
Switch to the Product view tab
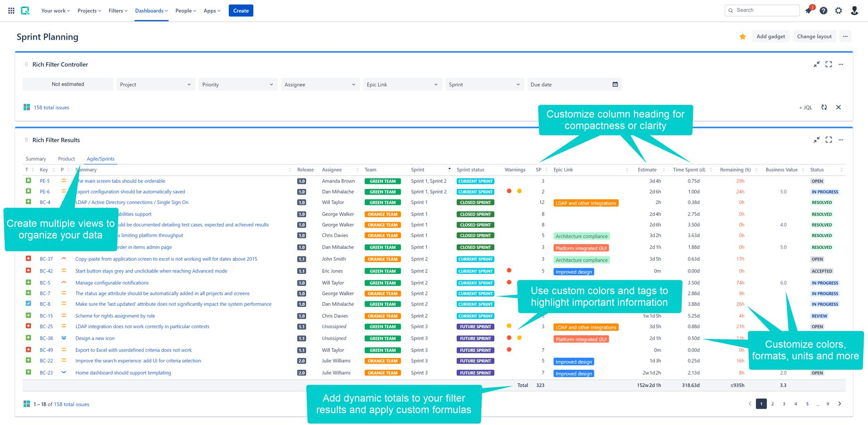(x=67, y=159)
